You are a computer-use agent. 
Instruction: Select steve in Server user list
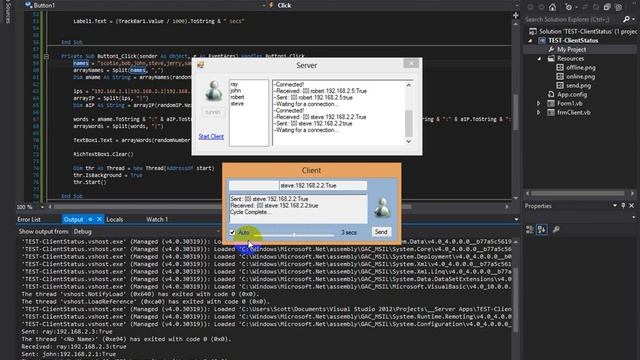(237, 104)
